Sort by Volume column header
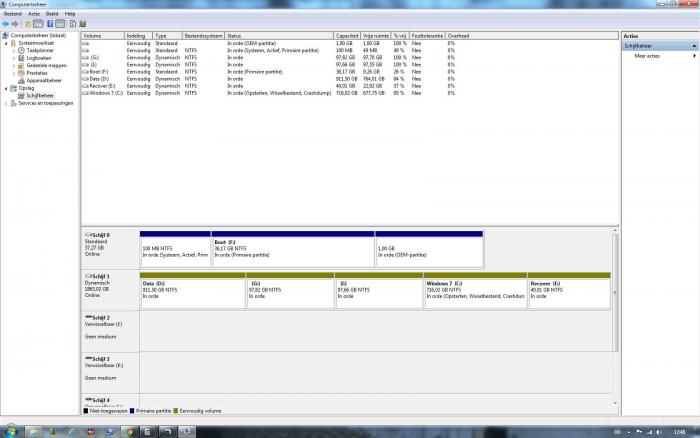 103,36
